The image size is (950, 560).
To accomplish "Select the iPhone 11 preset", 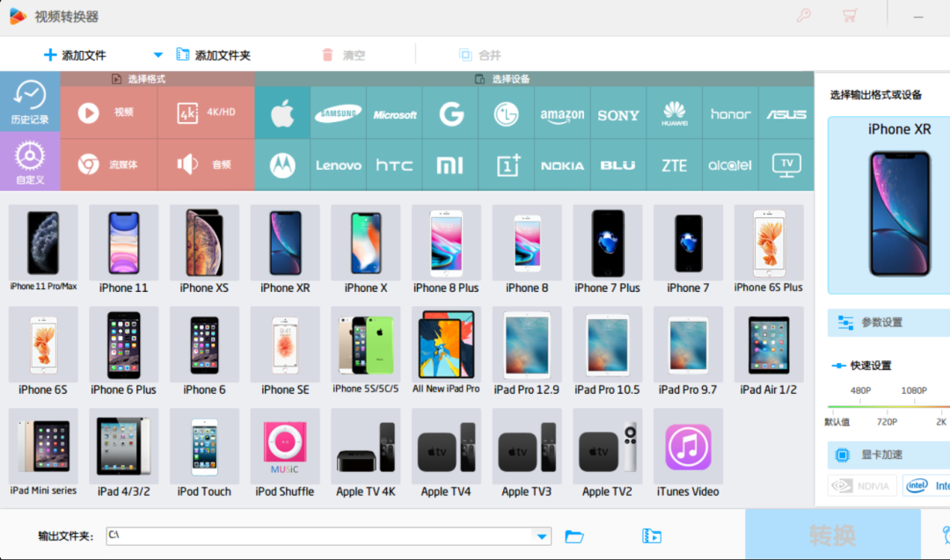I will click(x=124, y=249).
